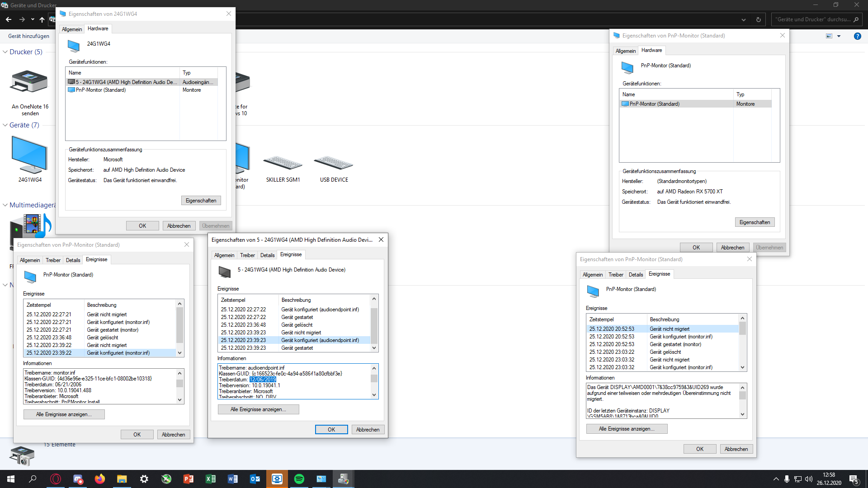Switch to Allgemein tab in 24G1WG4 properties
The width and height of the screenshot is (868, 488).
tap(72, 29)
